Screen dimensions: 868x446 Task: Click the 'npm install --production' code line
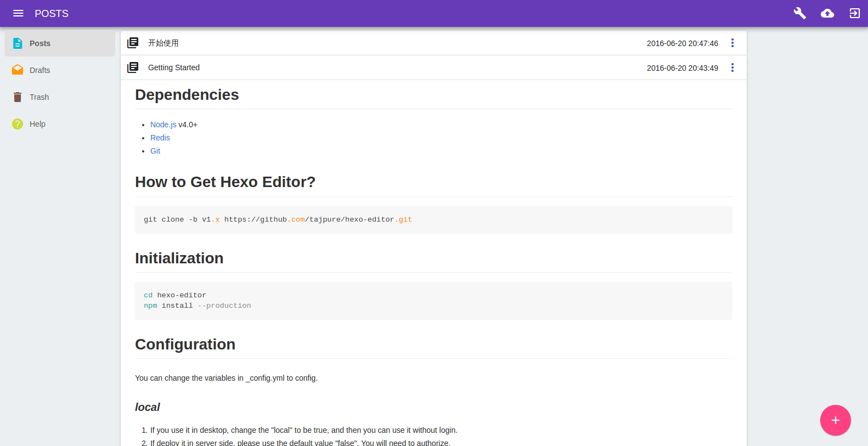(198, 306)
